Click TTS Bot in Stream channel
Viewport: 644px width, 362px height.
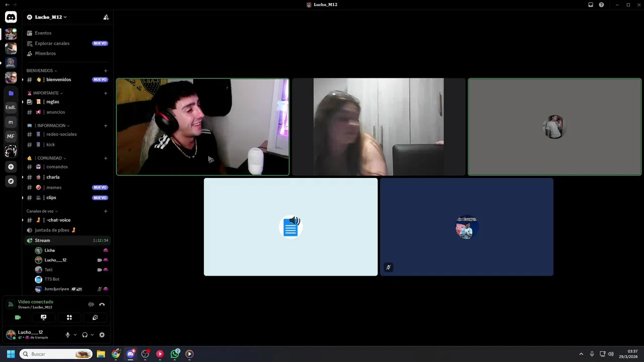point(71,279)
